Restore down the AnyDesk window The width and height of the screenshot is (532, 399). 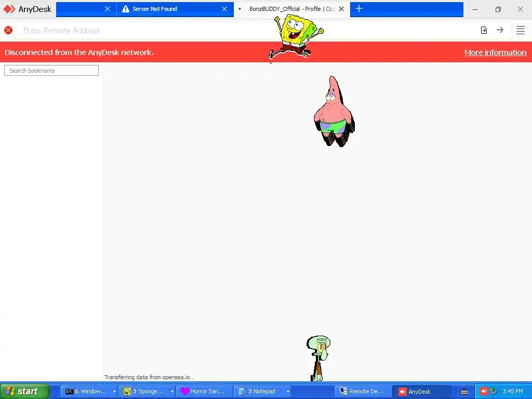point(498,9)
